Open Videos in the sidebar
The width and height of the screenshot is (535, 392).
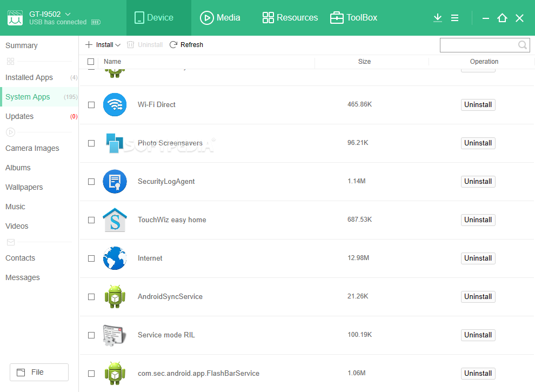(17, 226)
